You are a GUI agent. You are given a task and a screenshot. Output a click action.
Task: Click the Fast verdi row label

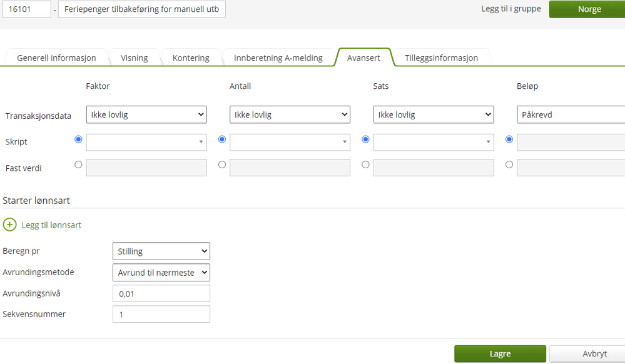24,168
